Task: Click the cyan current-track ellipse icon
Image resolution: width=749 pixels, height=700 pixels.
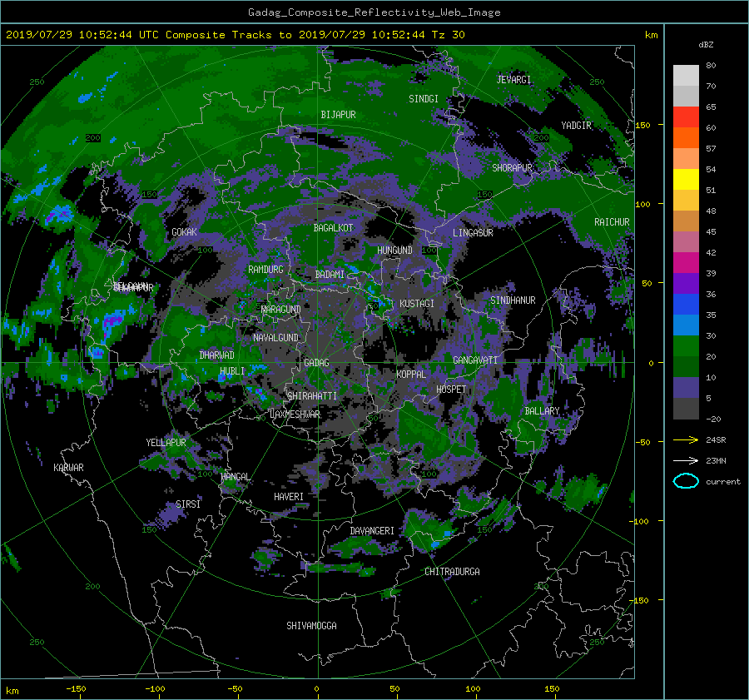Action: point(686,481)
